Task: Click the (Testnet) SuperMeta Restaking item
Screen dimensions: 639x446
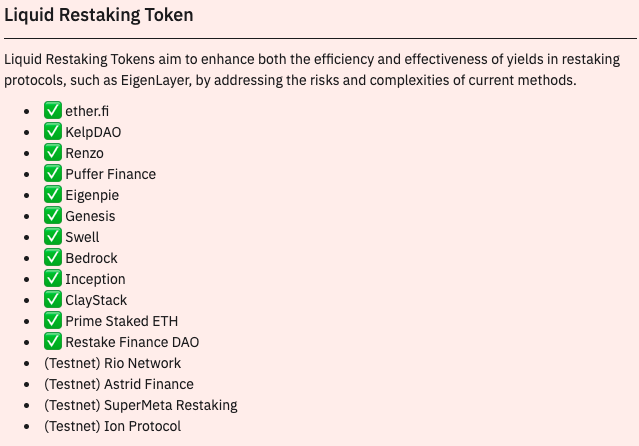Action: (x=141, y=405)
